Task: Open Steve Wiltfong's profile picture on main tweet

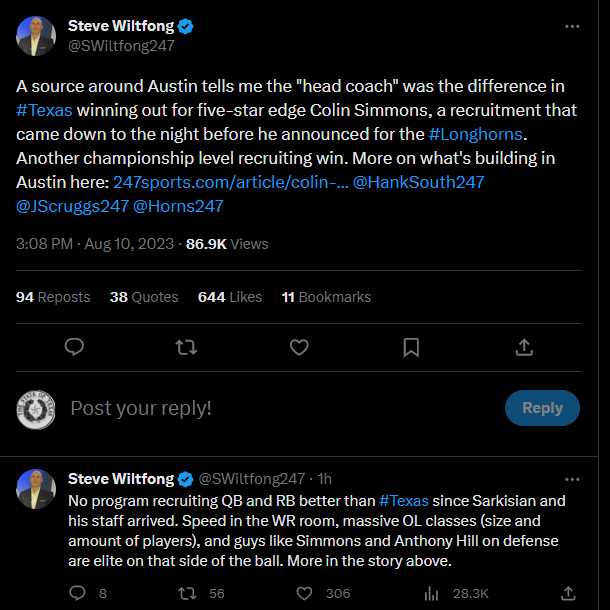Action: (36, 36)
